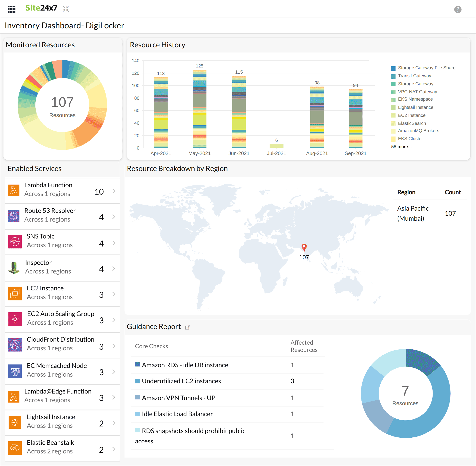Expand the EC2 Instance row chevron
Viewport: 476px width, 466px height.
(x=114, y=294)
